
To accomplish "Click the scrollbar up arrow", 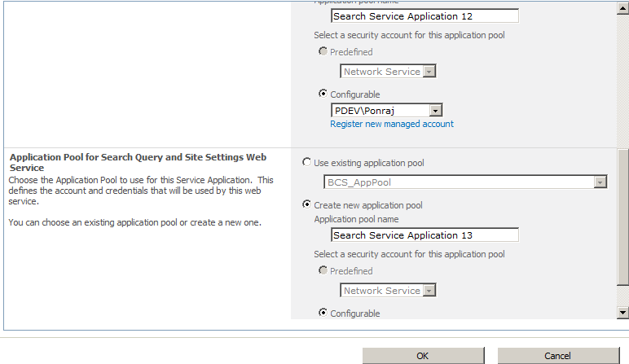I will [622, 8].
